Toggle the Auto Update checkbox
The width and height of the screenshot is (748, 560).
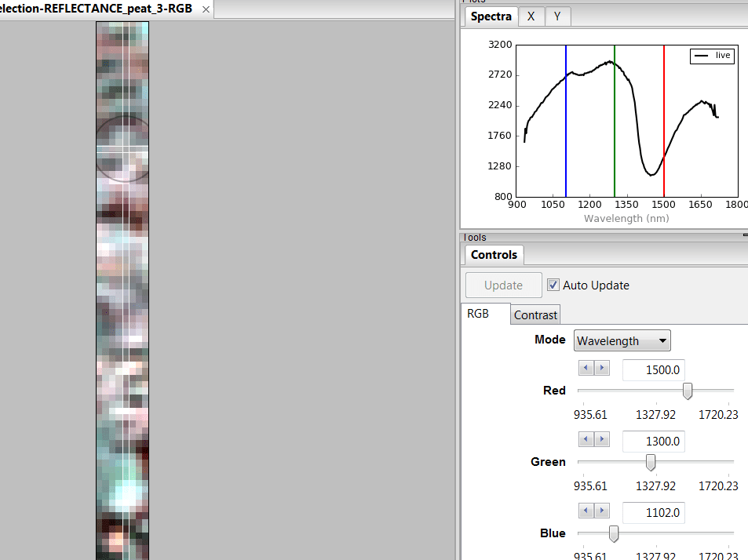point(553,285)
